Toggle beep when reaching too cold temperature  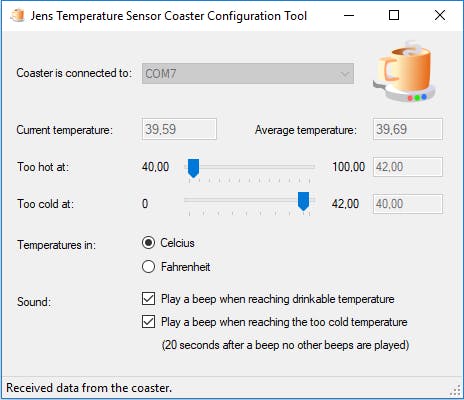point(148,322)
